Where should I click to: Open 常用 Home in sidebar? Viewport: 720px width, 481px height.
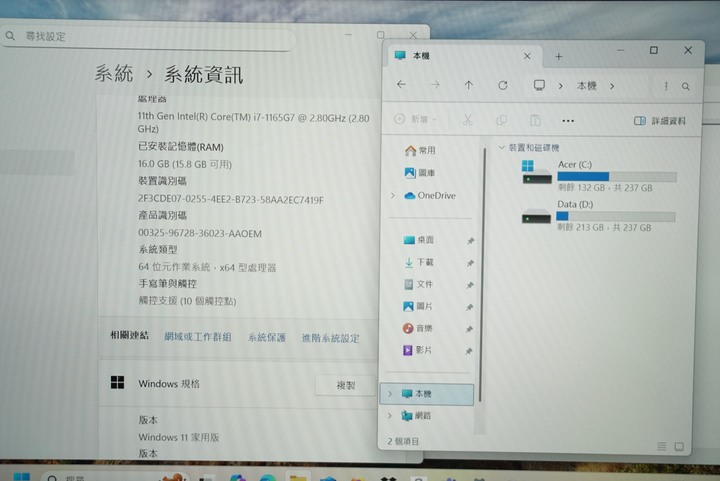point(420,151)
